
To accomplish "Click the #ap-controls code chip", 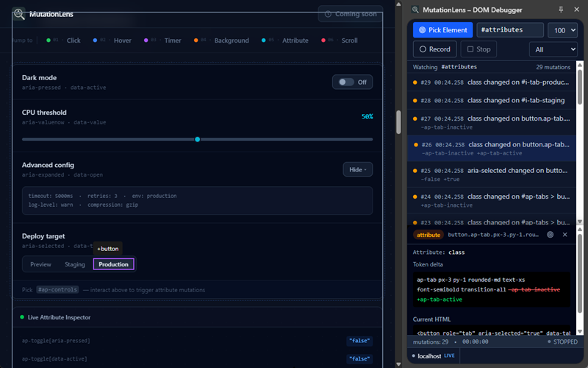I will click(57, 289).
